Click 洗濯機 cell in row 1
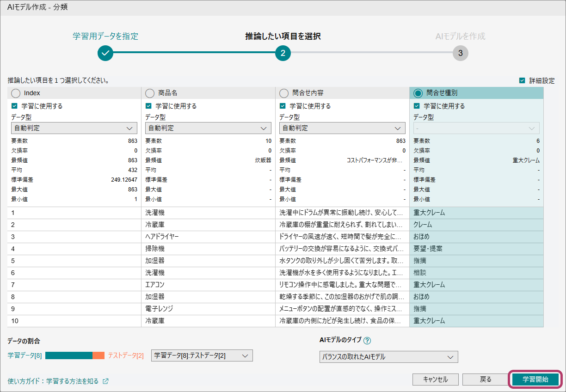The height and width of the screenshot is (392, 566). pos(208,213)
